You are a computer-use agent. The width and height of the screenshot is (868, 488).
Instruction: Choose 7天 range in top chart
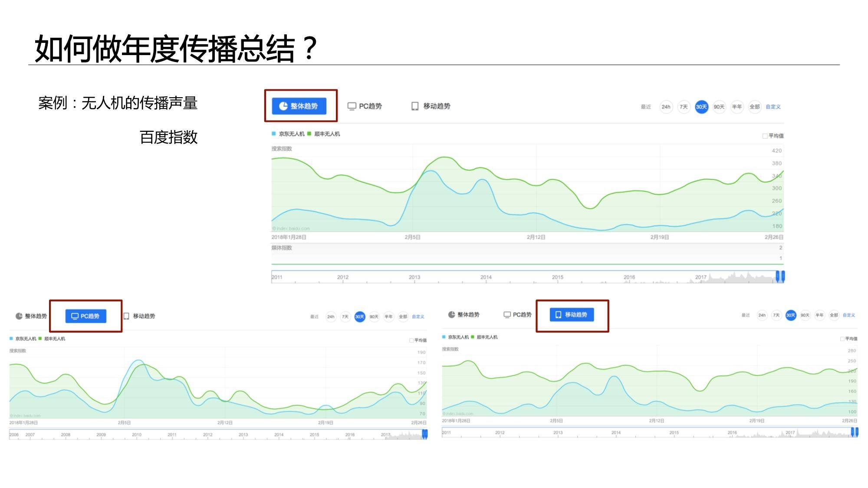(684, 107)
